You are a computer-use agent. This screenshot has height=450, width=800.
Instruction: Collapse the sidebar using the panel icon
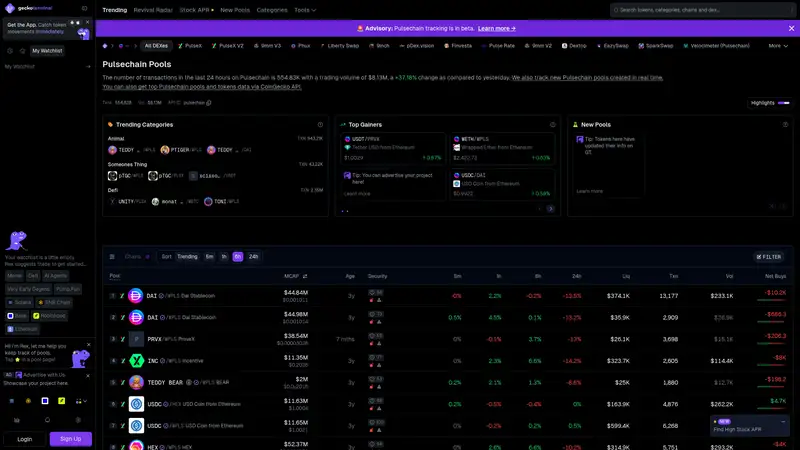85,8
